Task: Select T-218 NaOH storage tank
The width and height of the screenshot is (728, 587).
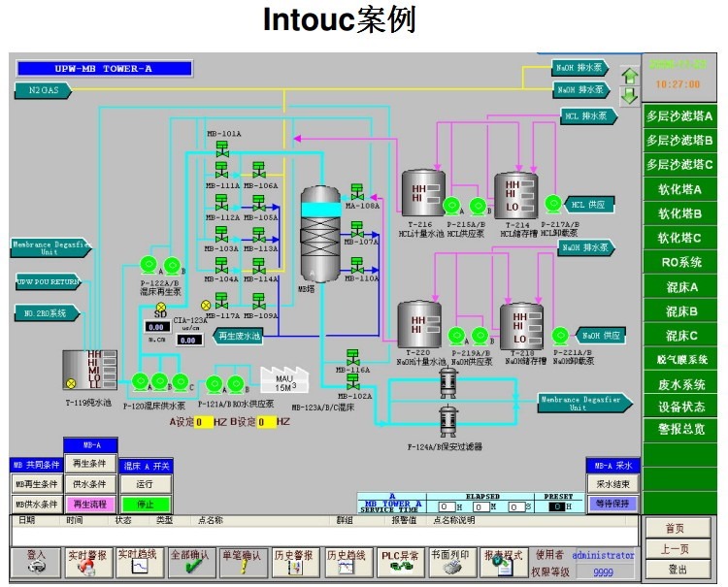Action: pyautogui.click(x=522, y=326)
